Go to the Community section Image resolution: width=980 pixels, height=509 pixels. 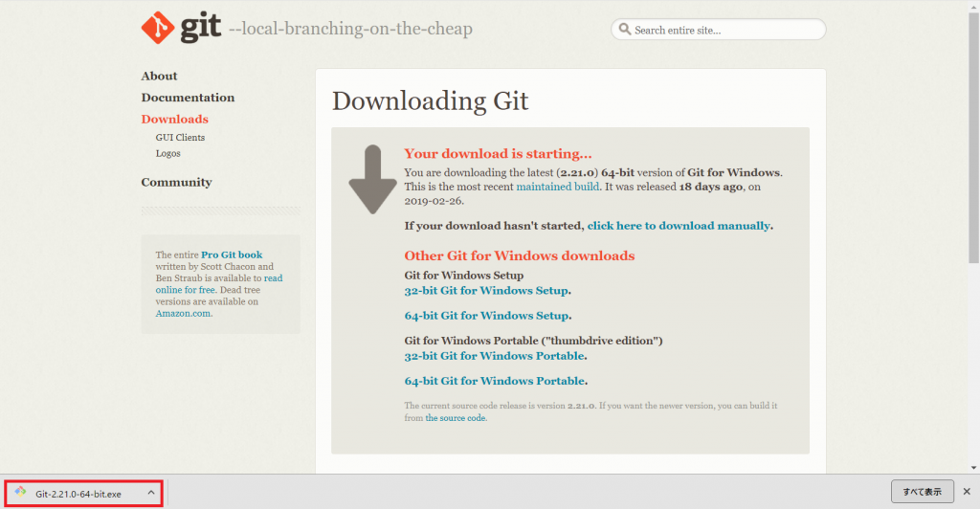[177, 182]
